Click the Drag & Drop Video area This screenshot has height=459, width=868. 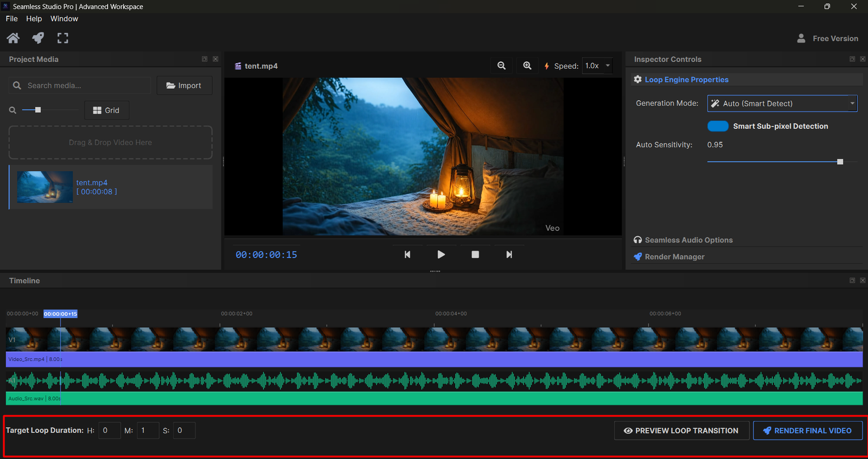pyautogui.click(x=111, y=143)
